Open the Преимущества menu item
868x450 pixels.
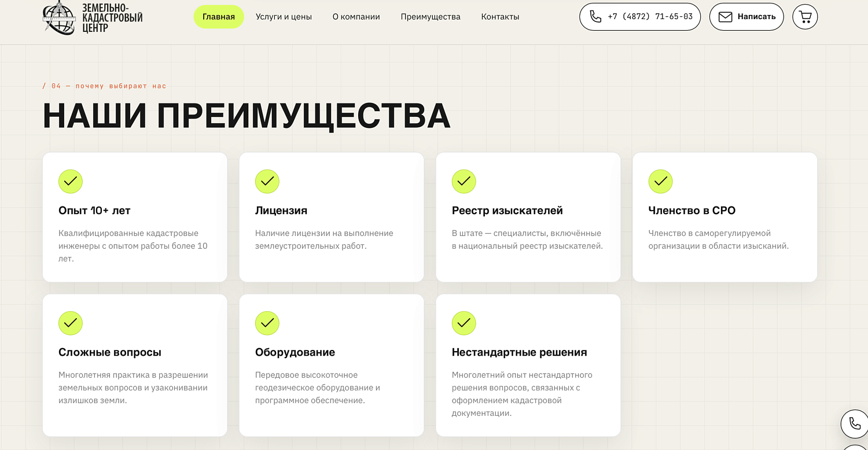tap(431, 17)
